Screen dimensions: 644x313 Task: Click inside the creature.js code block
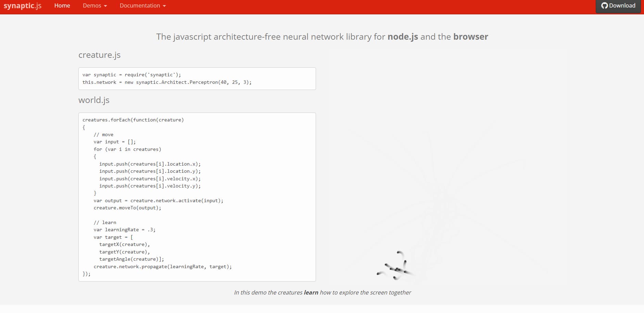click(197, 78)
